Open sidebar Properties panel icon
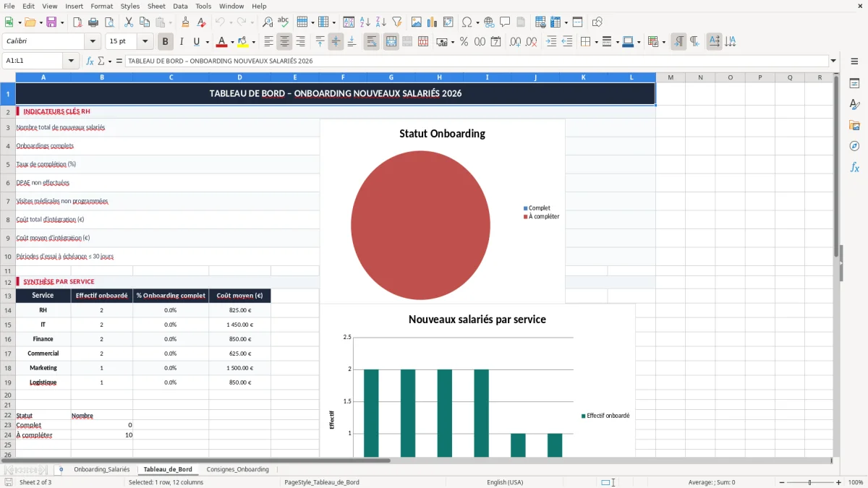The image size is (868, 488). point(854,83)
